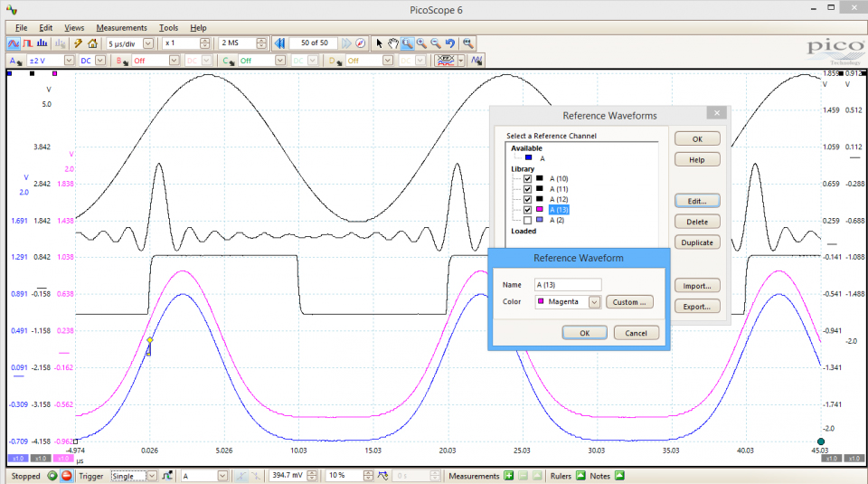Add a measurement with green plus
Viewport: 868px width, 484px height.
509,476
